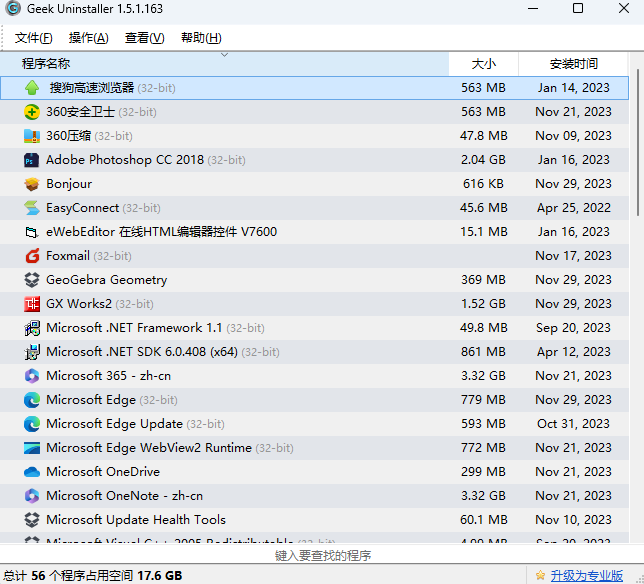Click the Microsoft Update Health Tools icon

point(32,520)
